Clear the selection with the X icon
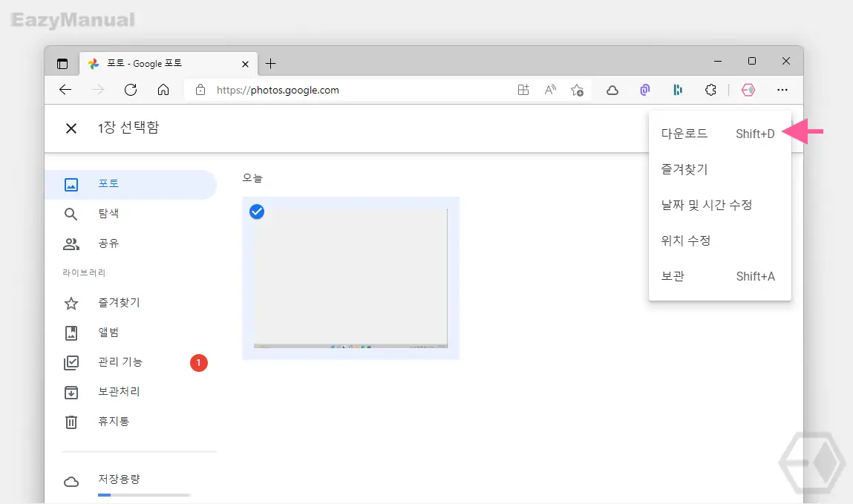This screenshot has height=504, width=853. point(71,128)
